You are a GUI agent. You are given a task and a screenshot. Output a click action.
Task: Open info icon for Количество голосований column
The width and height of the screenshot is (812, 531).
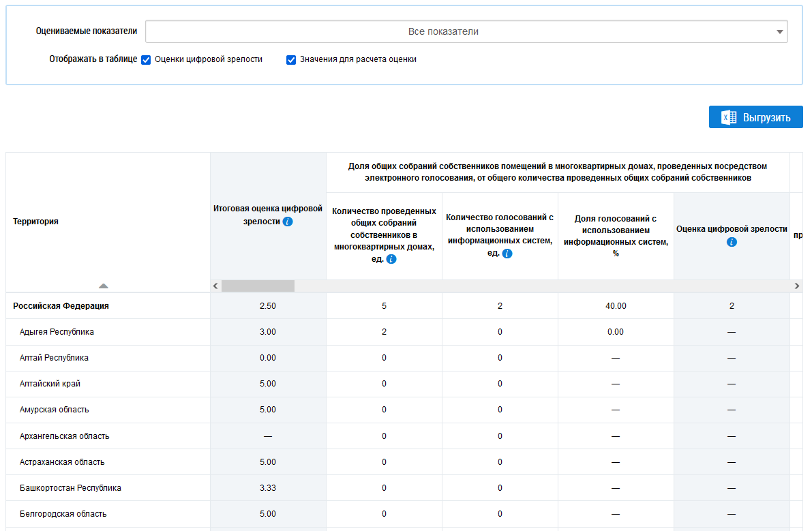click(x=507, y=254)
